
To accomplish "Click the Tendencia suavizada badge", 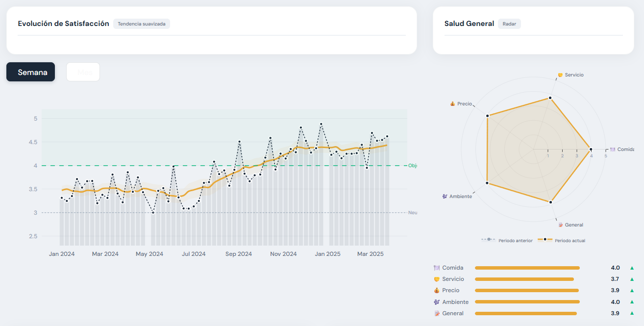I will [x=142, y=24].
